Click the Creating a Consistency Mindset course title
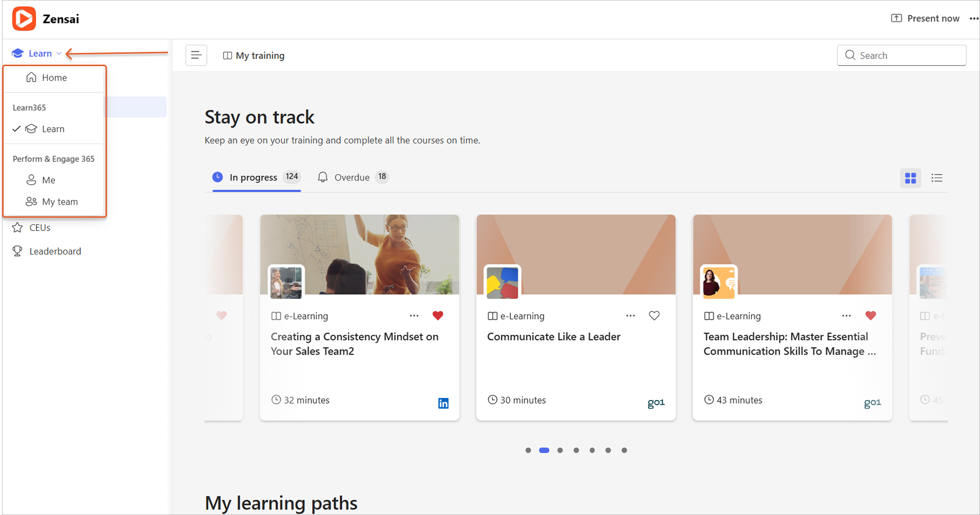 pos(355,344)
